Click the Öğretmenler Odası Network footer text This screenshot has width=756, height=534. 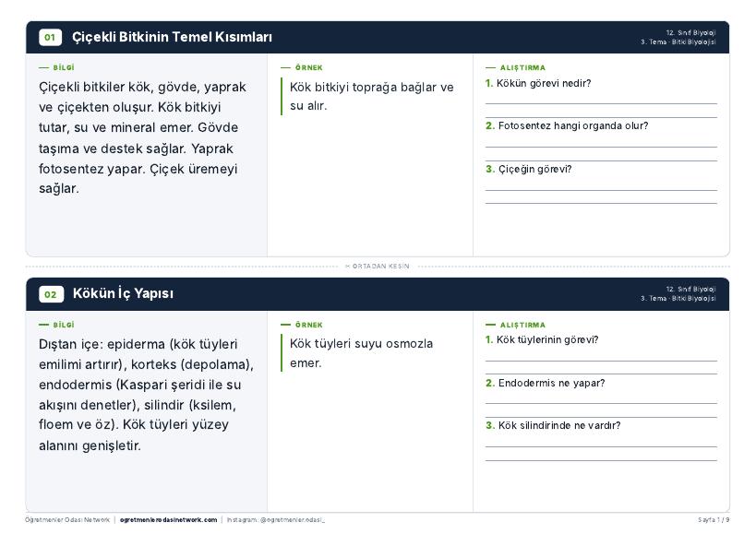[67, 519]
